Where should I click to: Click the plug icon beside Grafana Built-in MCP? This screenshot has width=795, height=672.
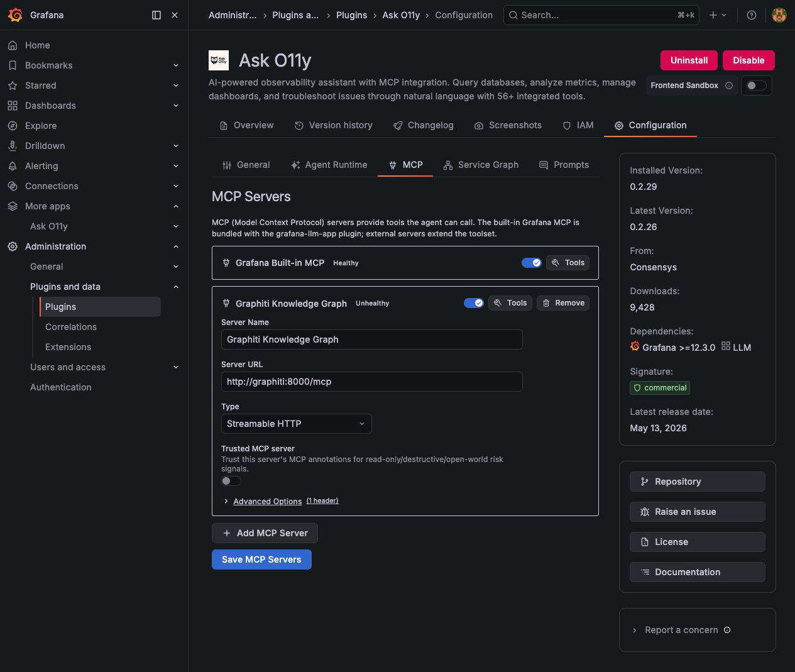click(x=226, y=263)
